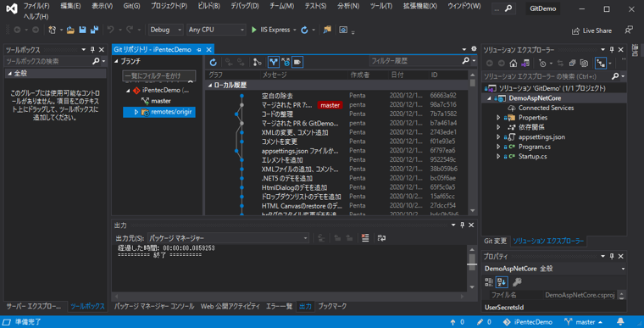The width and height of the screenshot is (644, 328).
Task: Select Connected Services item
Action: (546, 108)
